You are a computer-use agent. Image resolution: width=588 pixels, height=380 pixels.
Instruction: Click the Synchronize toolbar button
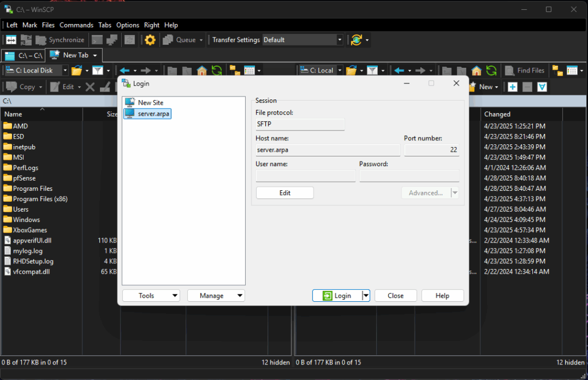coord(60,40)
